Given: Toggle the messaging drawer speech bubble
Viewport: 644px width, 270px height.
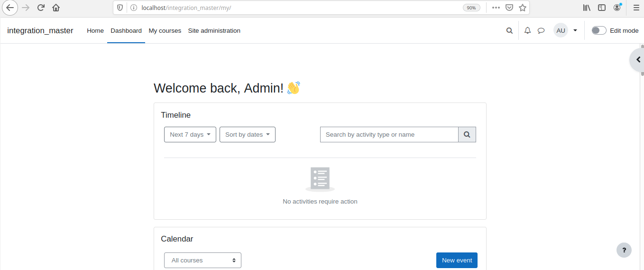Looking at the screenshot, I should (x=541, y=30).
